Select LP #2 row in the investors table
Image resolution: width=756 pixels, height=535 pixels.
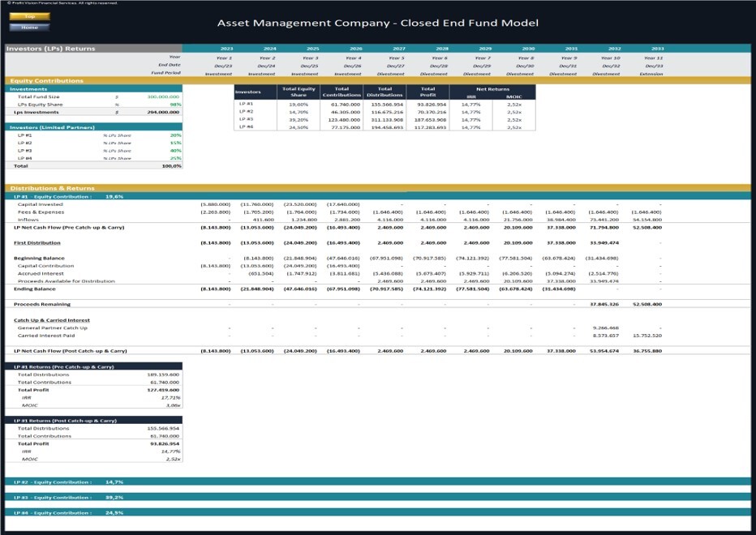244,109
